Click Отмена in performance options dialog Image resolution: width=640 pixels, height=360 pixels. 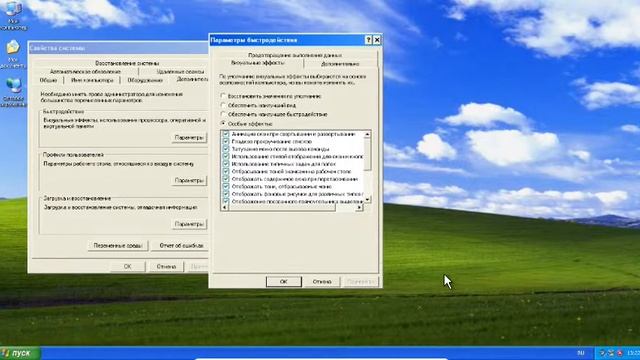point(322,282)
